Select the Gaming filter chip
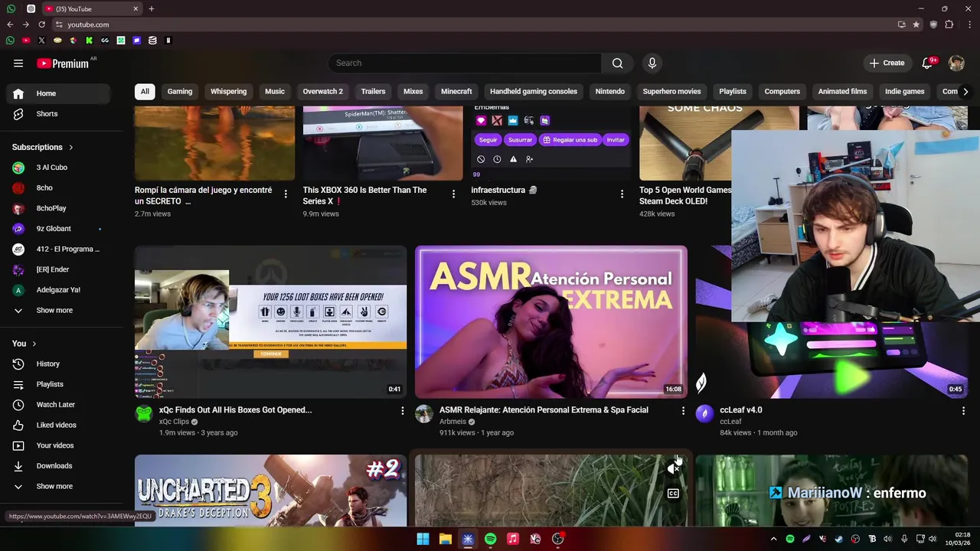980x551 pixels. coord(180,91)
